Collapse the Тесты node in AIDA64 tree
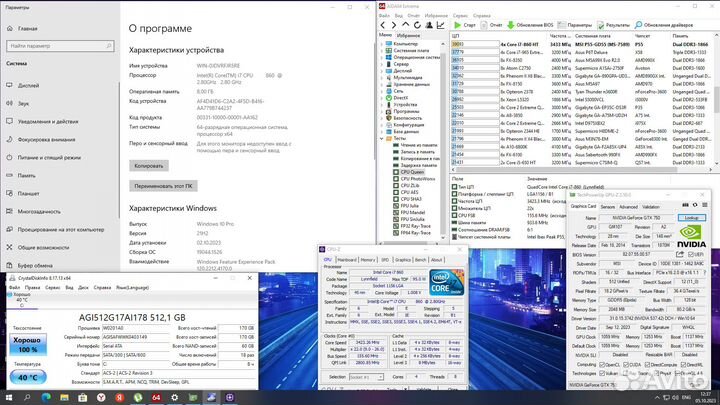The width and height of the screenshot is (720, 405). point(382,138)
